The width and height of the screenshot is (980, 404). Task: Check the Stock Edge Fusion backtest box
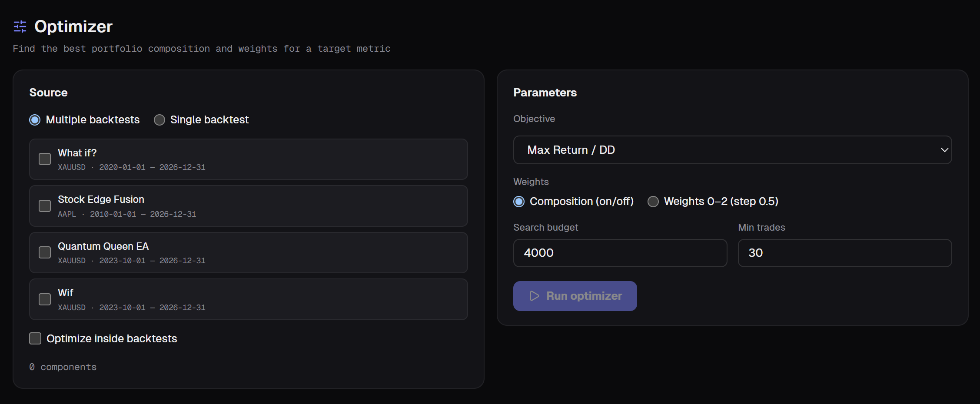click(45, 206)
